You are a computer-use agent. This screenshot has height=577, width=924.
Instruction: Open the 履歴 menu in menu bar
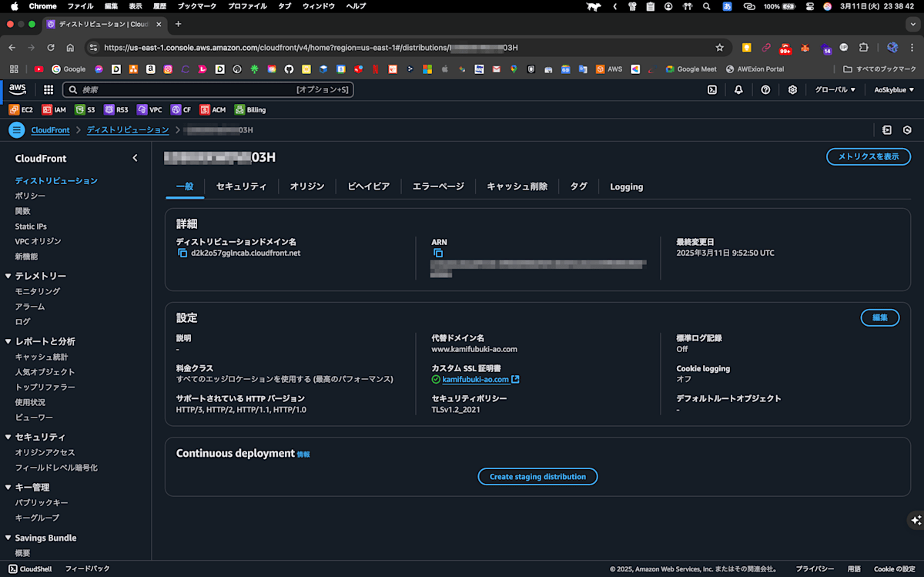(x=159, y=6)
